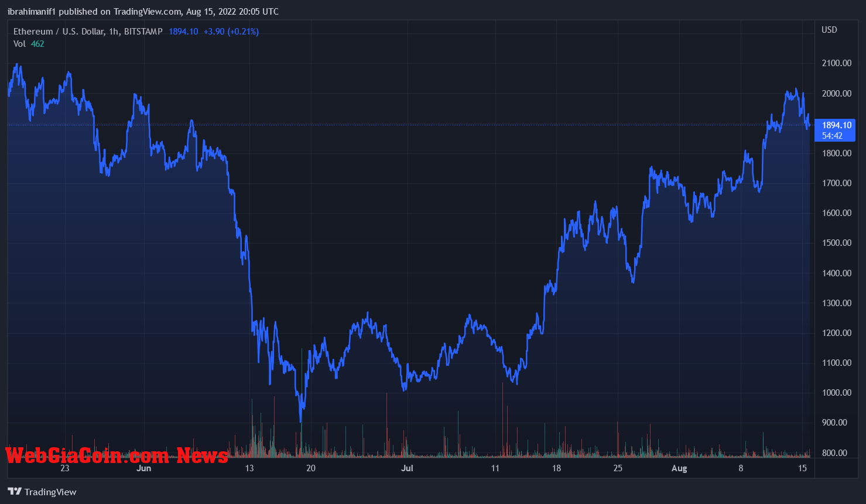
Task: Click the 20 date label on the time axis
Action: point(311,468)
